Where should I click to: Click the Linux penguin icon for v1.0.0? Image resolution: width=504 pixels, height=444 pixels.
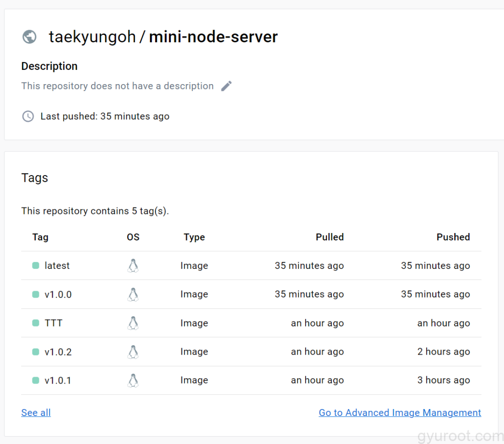coord(133,295)
